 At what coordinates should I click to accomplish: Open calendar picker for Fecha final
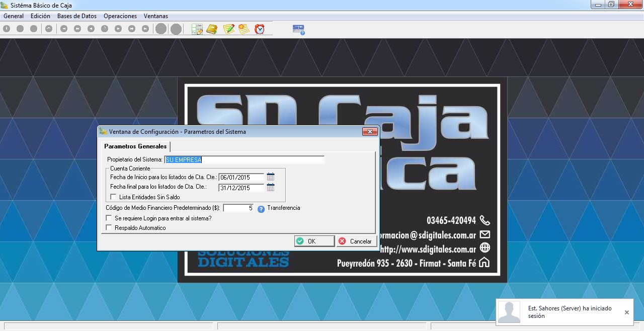271,188
